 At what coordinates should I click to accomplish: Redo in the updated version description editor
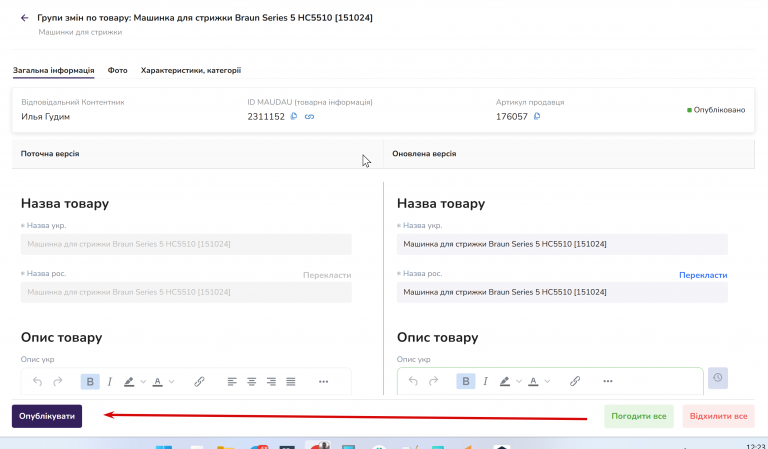pyautogui.click(x=433, y=381)
